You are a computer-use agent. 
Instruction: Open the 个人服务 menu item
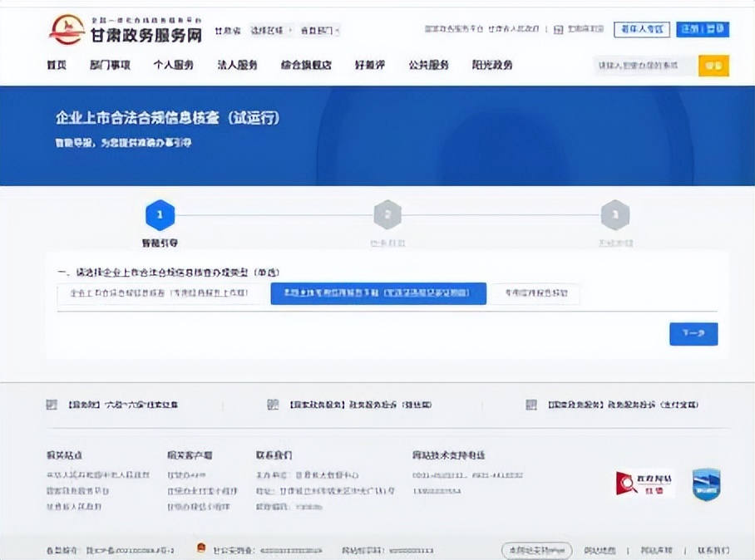[173, 65]
